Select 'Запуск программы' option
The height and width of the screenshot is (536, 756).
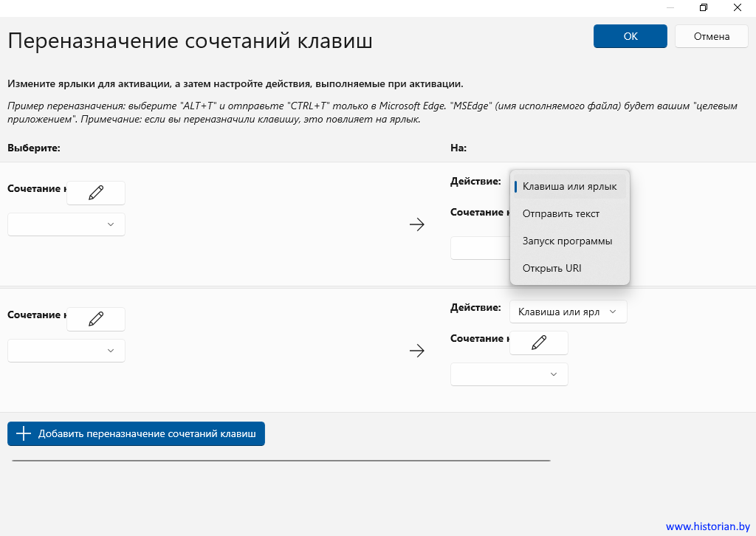tap(567, 241)
